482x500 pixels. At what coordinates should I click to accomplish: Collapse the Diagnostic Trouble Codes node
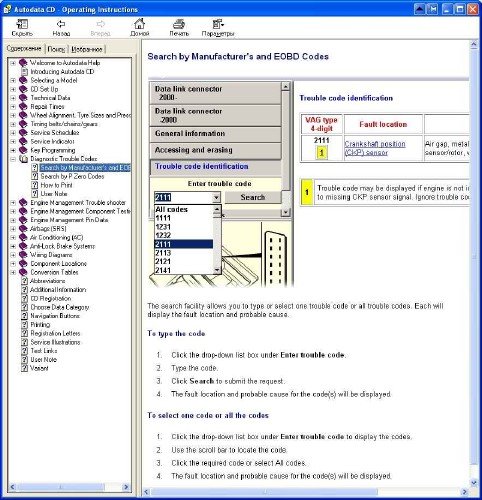pyautogui.click(x=13, y=159)
